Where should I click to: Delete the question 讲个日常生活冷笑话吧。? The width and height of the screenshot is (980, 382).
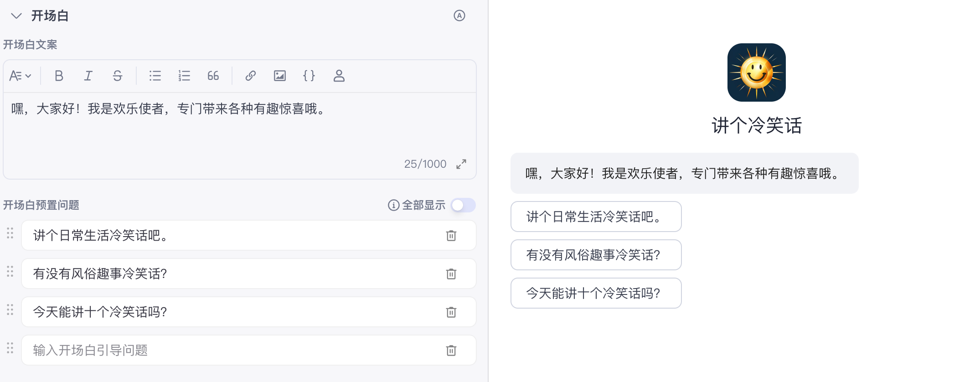(451, 236)
